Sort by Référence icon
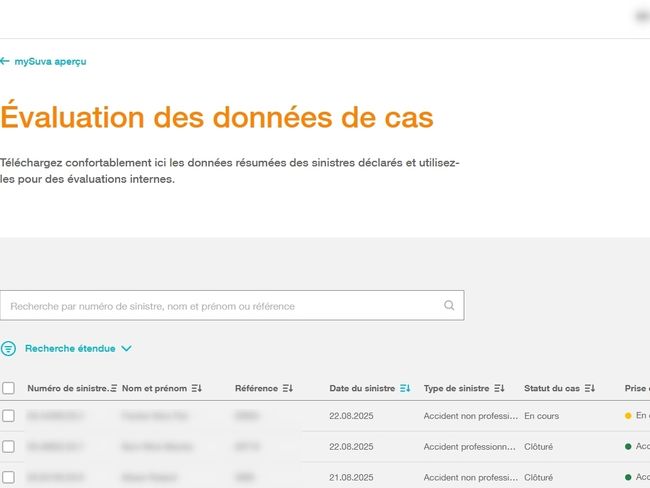Screen dimensions: 650x488 click(x=288, y=388)
